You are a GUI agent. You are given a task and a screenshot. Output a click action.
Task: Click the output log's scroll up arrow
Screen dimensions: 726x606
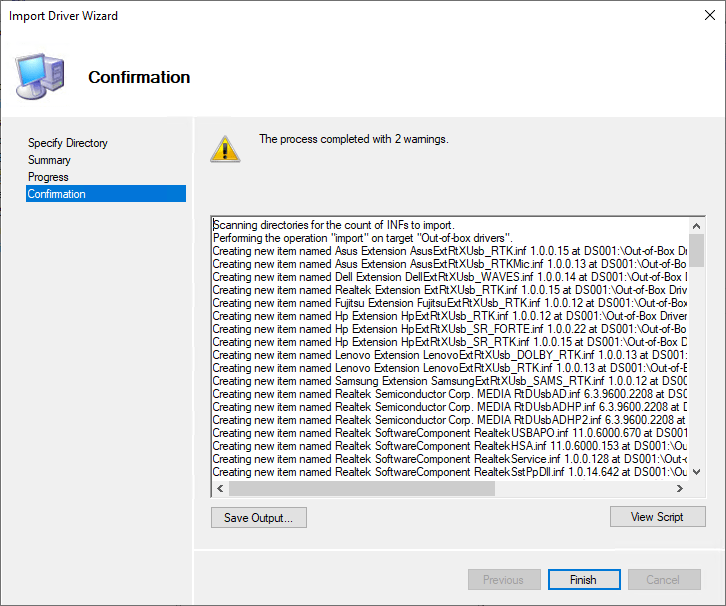[697, 225]
